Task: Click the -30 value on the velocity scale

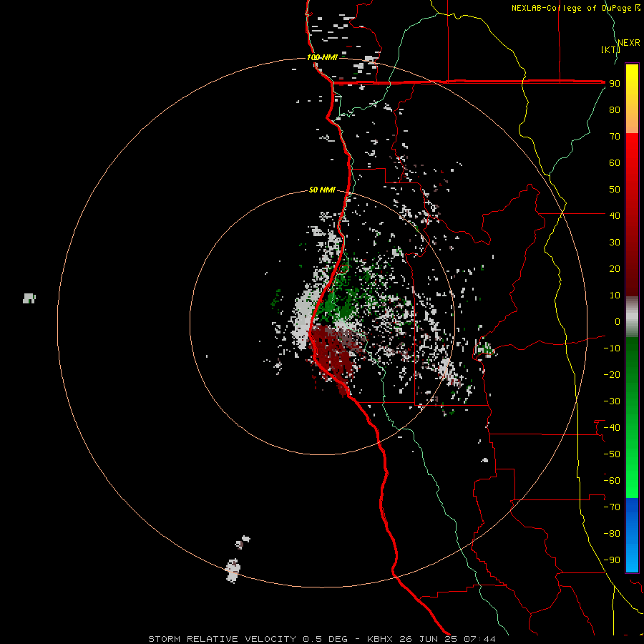Action: click(612, 401)
